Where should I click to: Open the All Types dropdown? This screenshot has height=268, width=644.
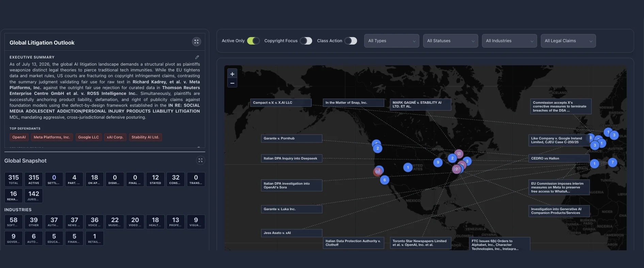pyautogui.click(x=392, y=41)
